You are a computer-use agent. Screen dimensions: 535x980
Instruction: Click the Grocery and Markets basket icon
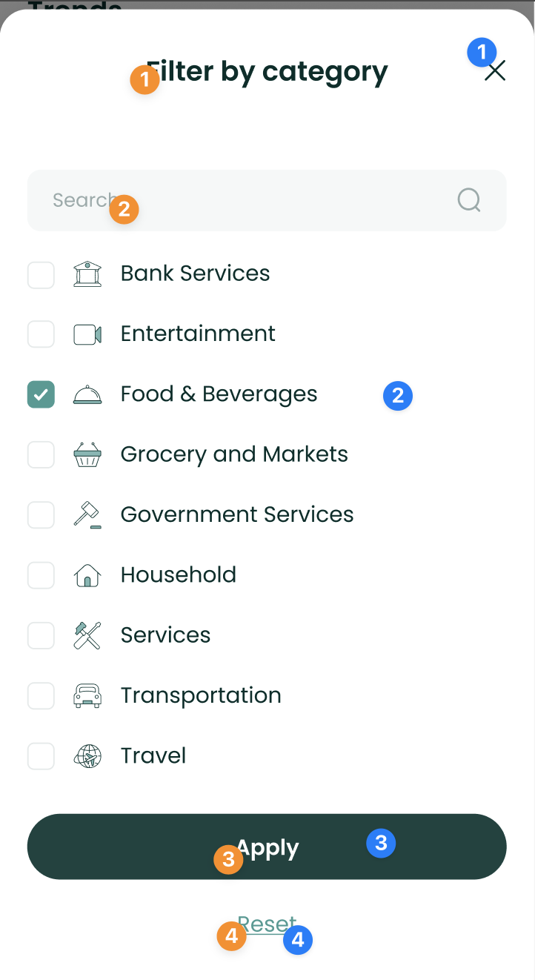[87, 455]
